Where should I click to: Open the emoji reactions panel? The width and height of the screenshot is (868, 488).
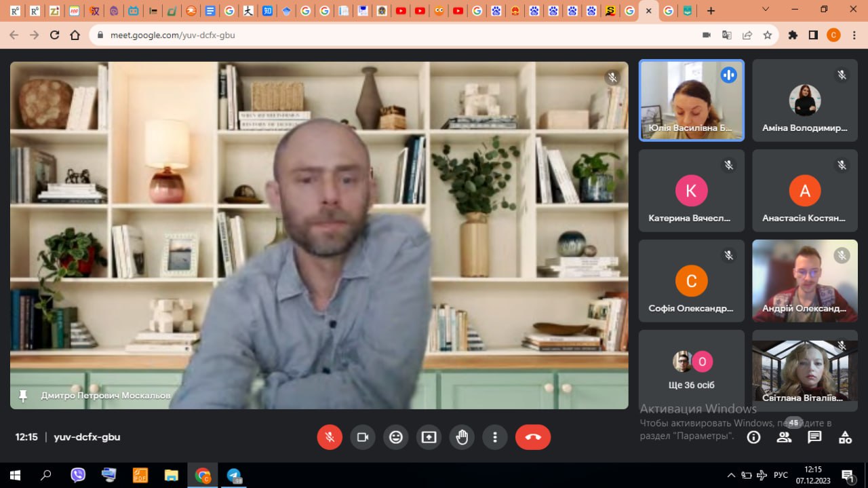click(x=396, y=437)
